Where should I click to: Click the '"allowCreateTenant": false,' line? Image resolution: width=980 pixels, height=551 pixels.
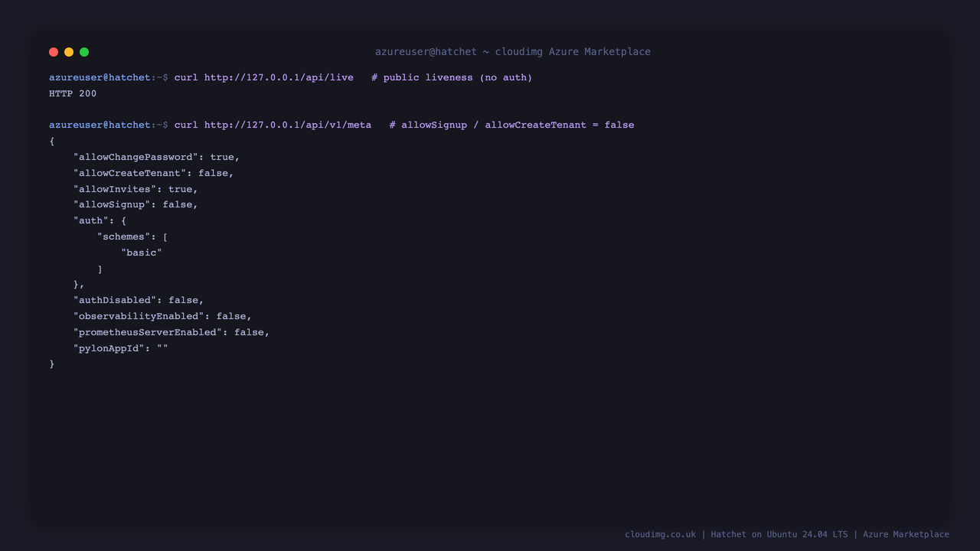click(153, 173)
